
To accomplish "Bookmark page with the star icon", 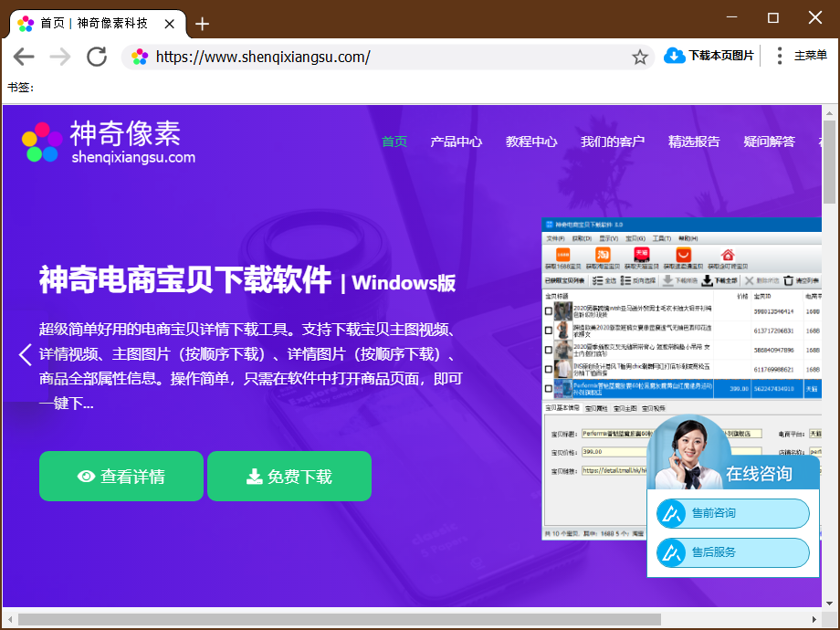I will 640,57.
